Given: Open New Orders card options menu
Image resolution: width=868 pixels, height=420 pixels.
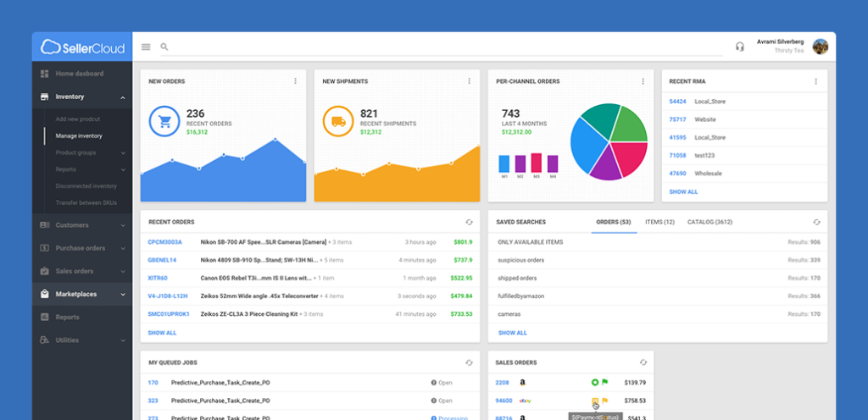Looking at the screenshot, I should [296, 81].
